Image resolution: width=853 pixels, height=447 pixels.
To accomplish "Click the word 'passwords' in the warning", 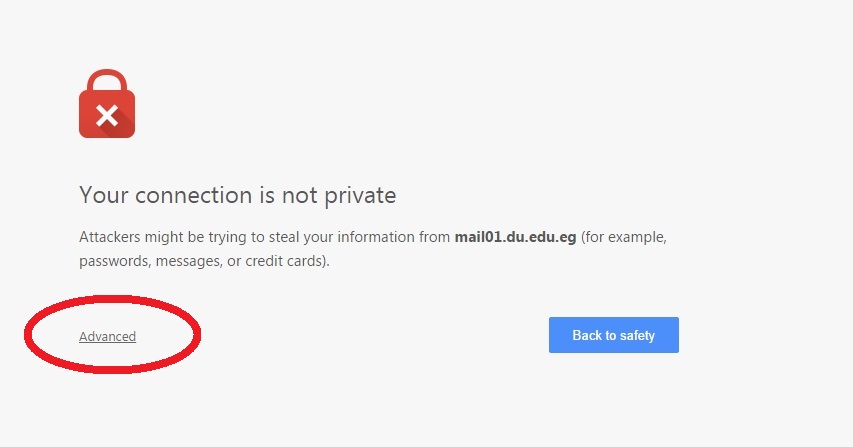I will click(x=115, y=262).
